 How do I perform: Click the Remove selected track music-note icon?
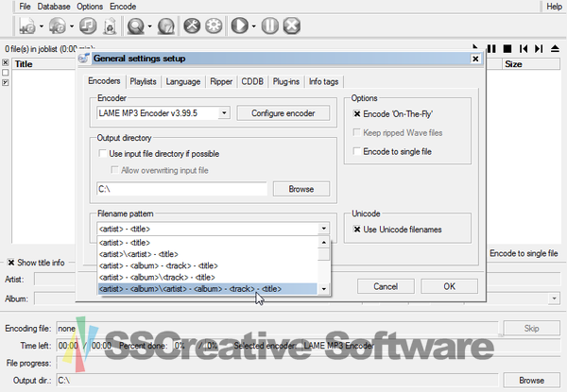pos(88,26)
